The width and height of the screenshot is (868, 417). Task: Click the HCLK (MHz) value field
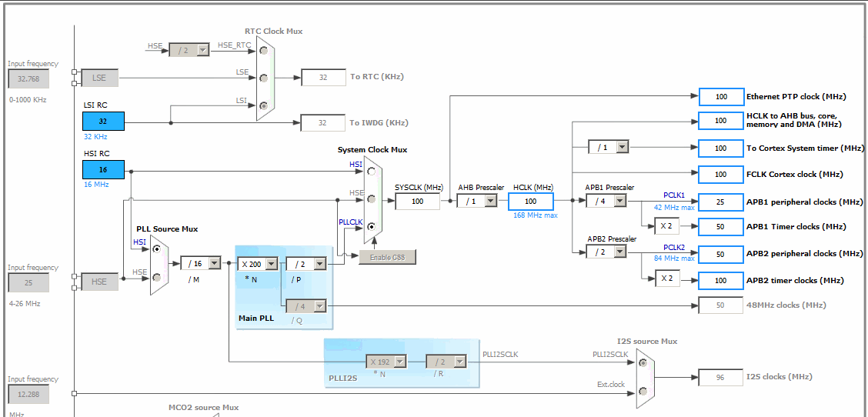click(x=531, y=202)
